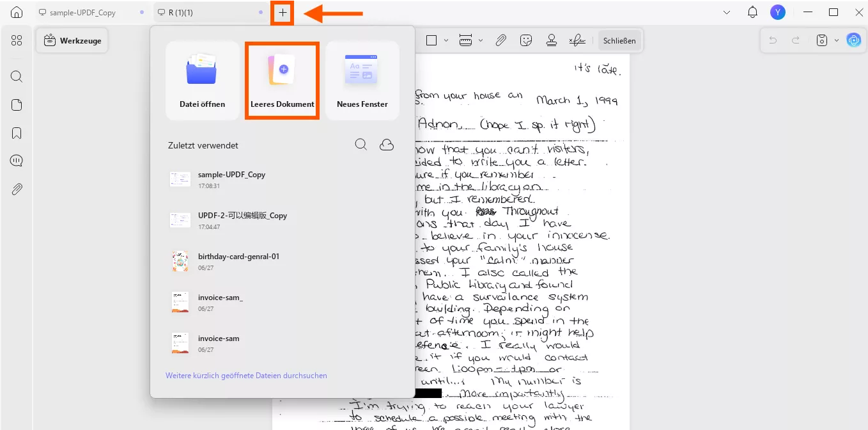Screen dimensions: 868x430
Task: Open recent file invoice-sam_
Action: (282, 302)
